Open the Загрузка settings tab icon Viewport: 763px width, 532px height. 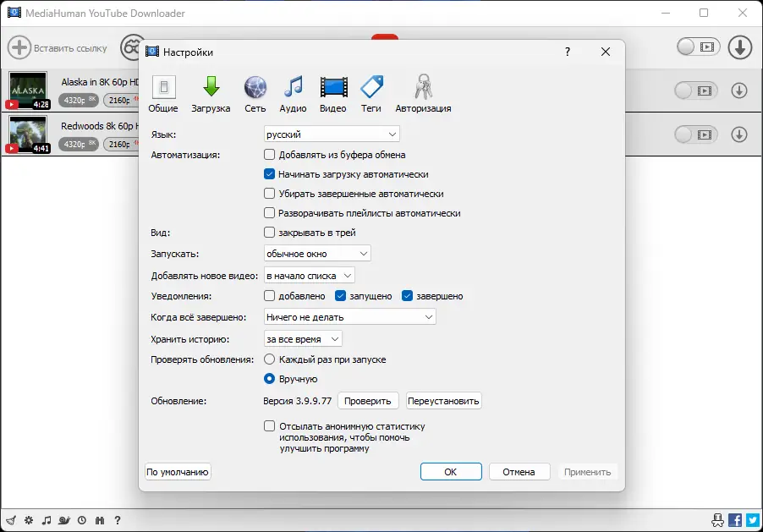(210, 90)
